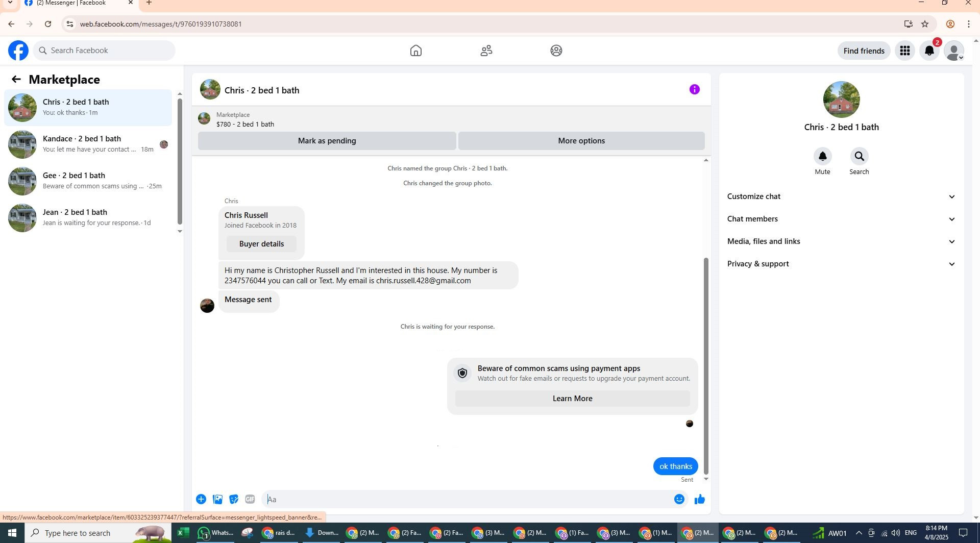The height and width of the screenshot is (543, 980).
Task: Expand the Media, files and links section
Action: tap(841, 241)
